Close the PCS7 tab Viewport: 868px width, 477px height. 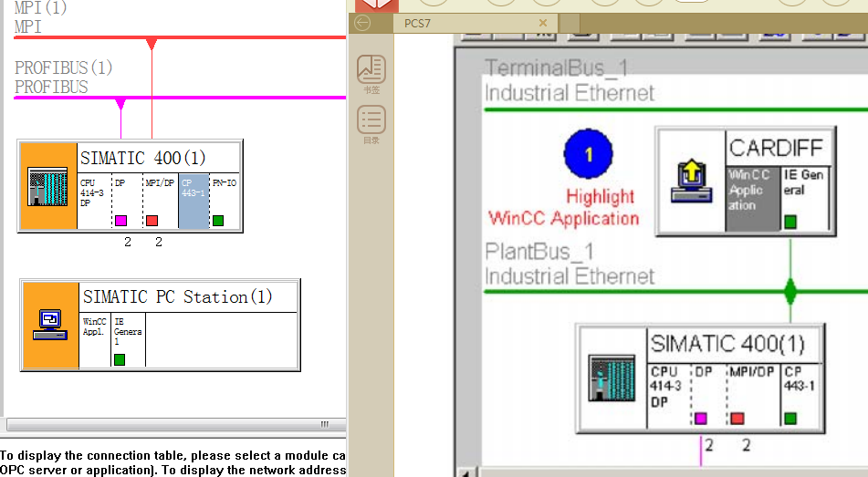[543, 23]
